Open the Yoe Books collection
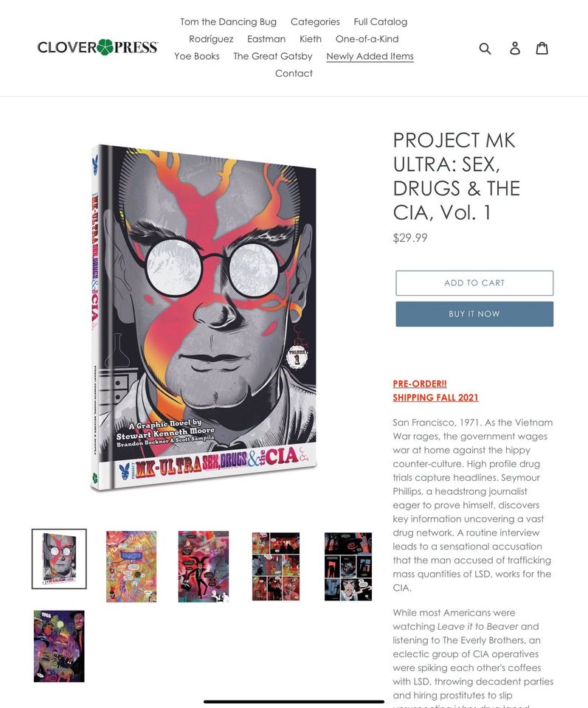The height and width of the screenshot is (708, 588). pos(197,56)
